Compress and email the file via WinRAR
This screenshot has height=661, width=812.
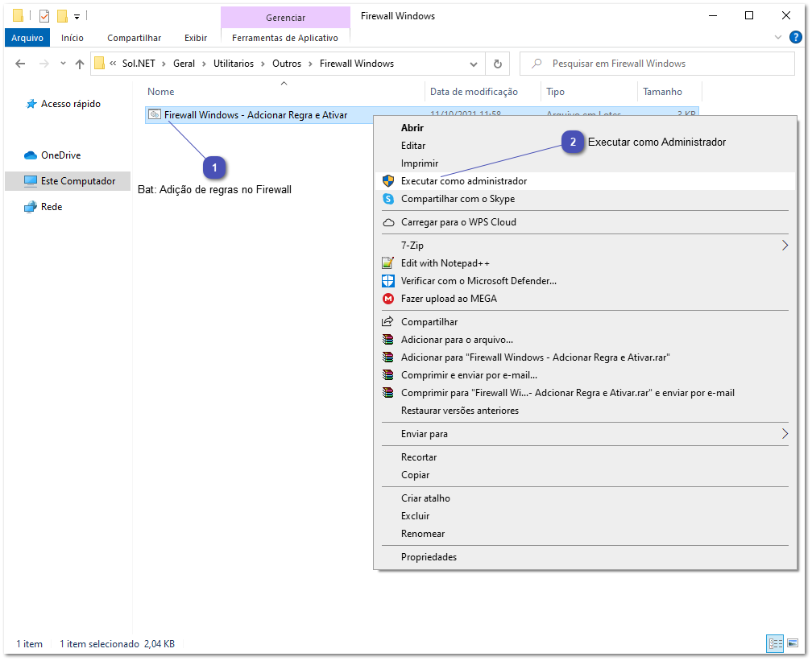tap(467, 374)
